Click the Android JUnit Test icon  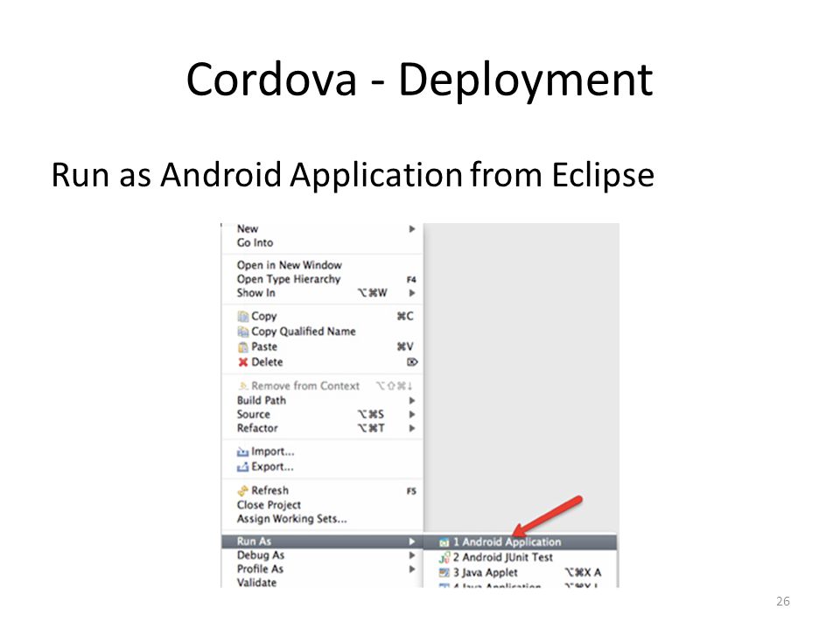(444, 557)
